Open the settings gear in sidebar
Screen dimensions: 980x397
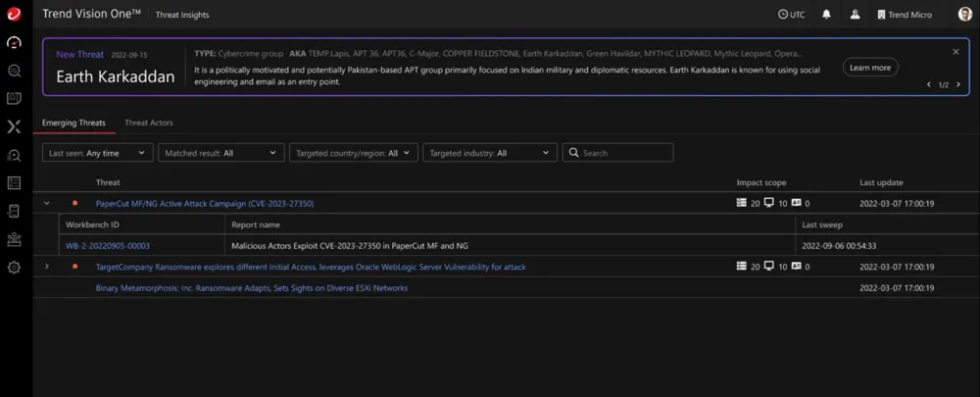pos(14,268)
